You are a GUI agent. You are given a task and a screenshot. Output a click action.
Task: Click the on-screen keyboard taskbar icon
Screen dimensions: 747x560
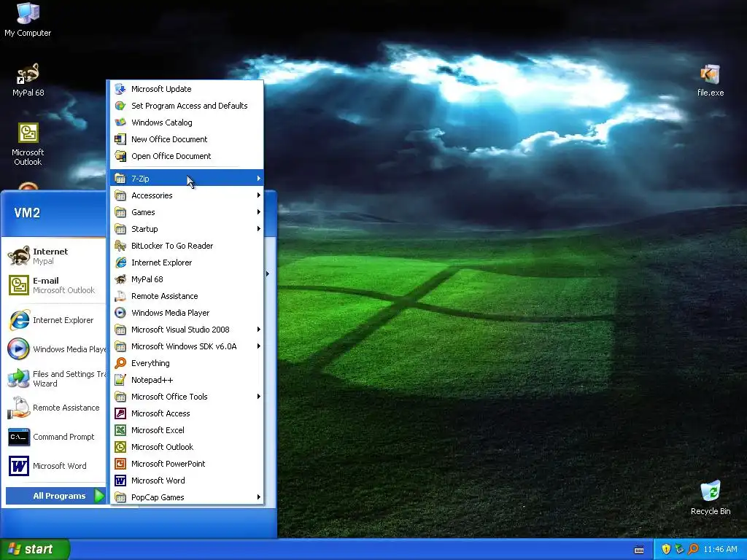[x=639, y=550]
